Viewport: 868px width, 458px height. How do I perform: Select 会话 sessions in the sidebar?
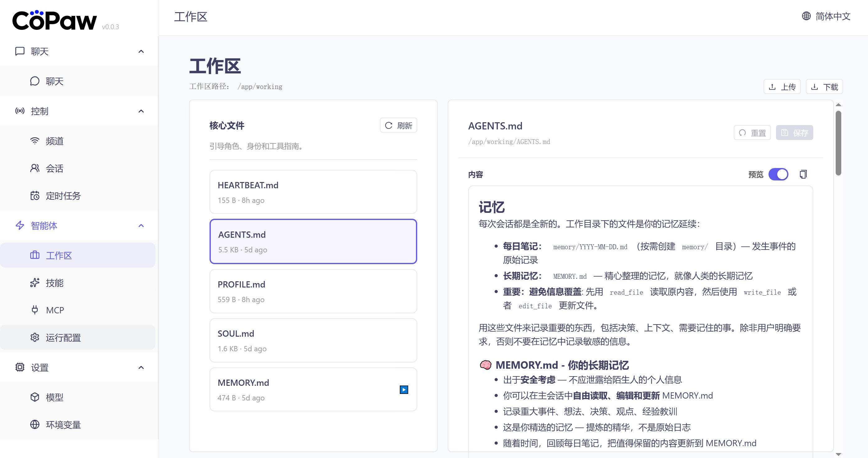[x=55, y=168]
